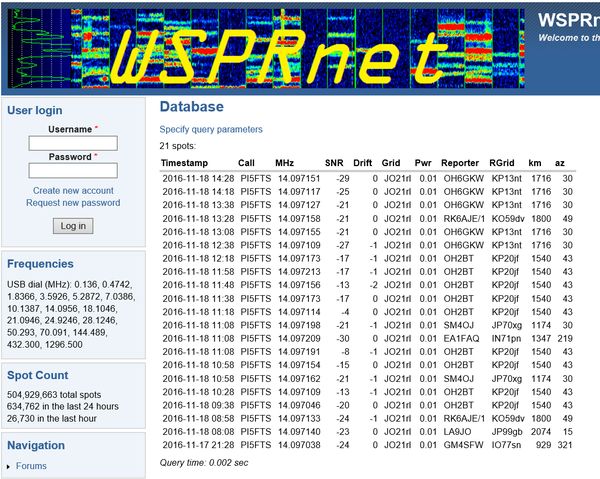Open the Forums navigation link
The width and height of the screenshot is (600, 479).
point(31,466)
